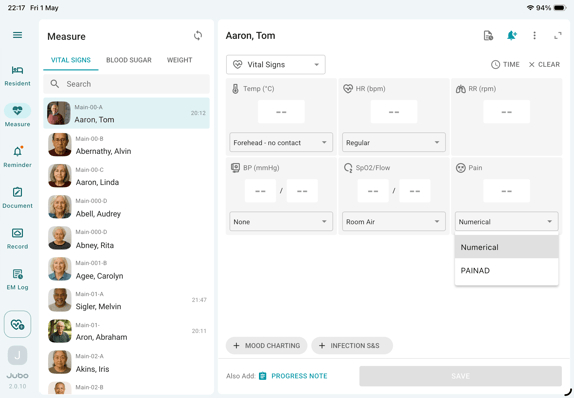Focus the resident Search field

click(126, 84)
